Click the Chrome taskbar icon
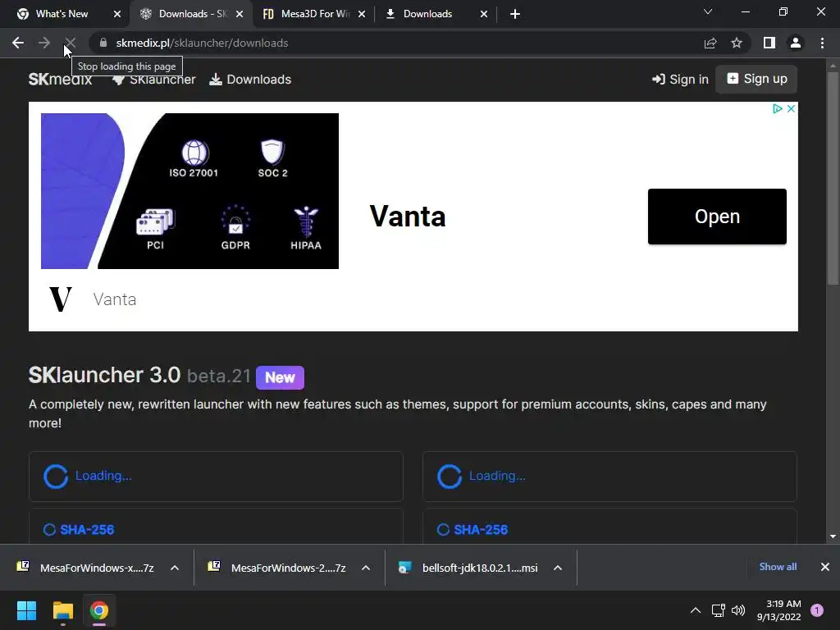Screen dimensions: 840x630 [x=99, y=610]
